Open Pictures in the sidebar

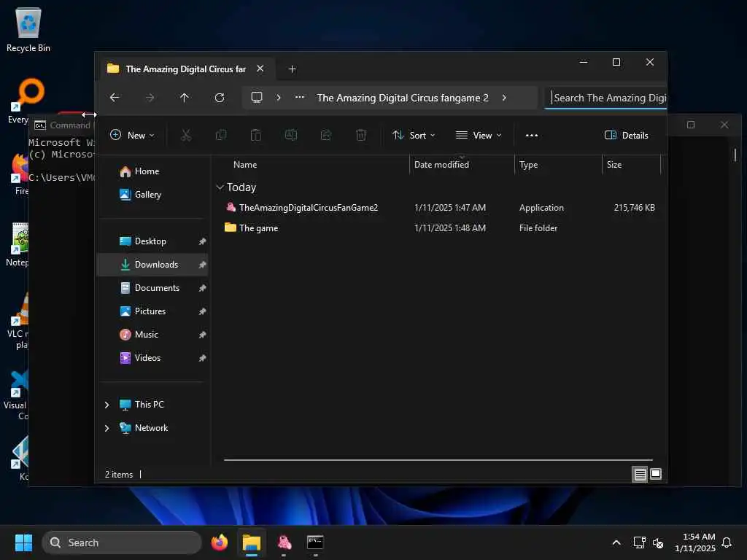coord(150,311)
